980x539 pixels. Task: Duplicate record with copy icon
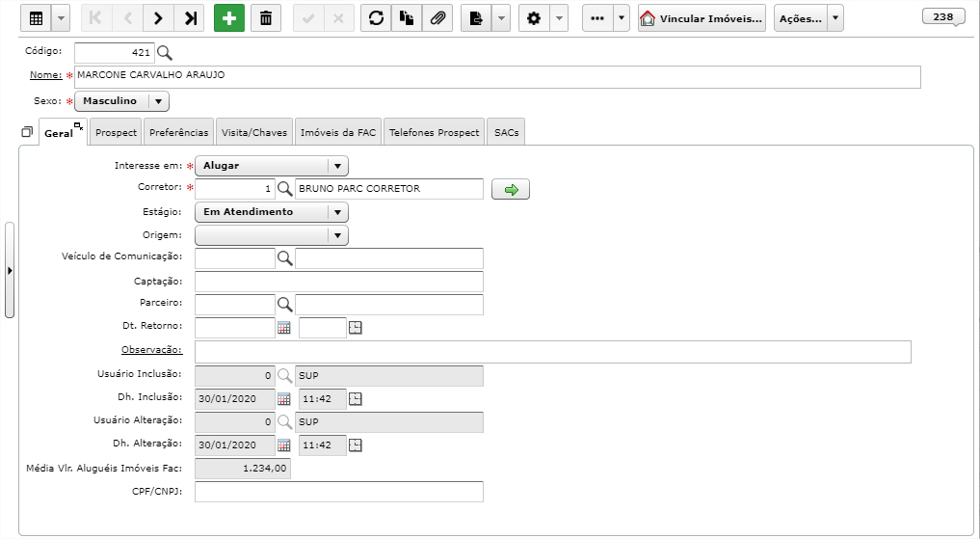[x=407, y=18]
